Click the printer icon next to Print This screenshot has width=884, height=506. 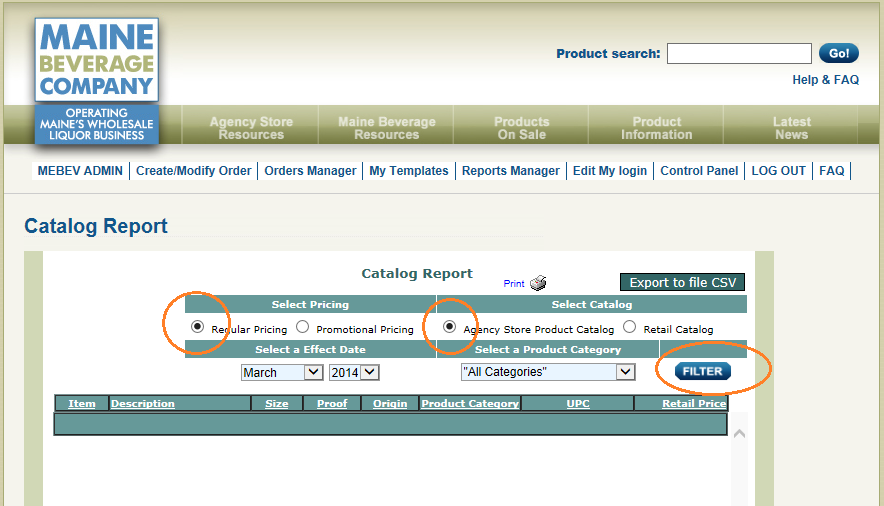point(538,283)
